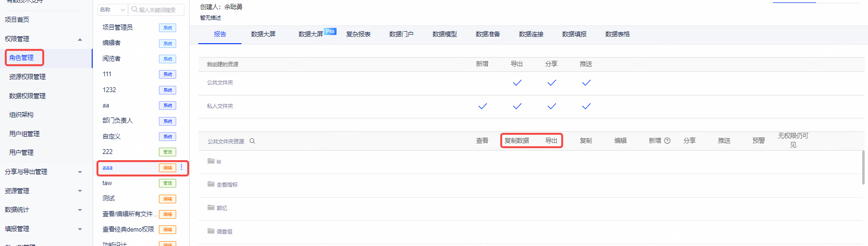Switch to the 数据准备 tab
This screenshot has width=868, height=246.
488,34
